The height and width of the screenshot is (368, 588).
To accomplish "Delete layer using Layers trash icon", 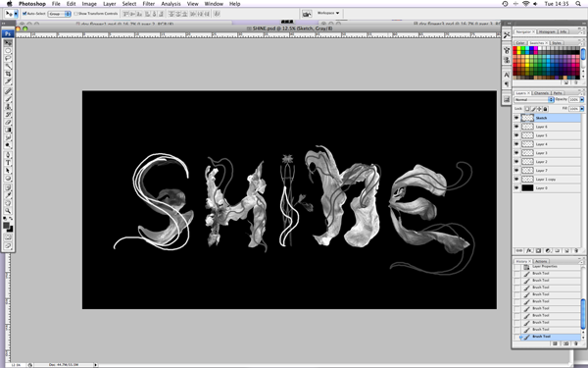I will tap(575, 250).
